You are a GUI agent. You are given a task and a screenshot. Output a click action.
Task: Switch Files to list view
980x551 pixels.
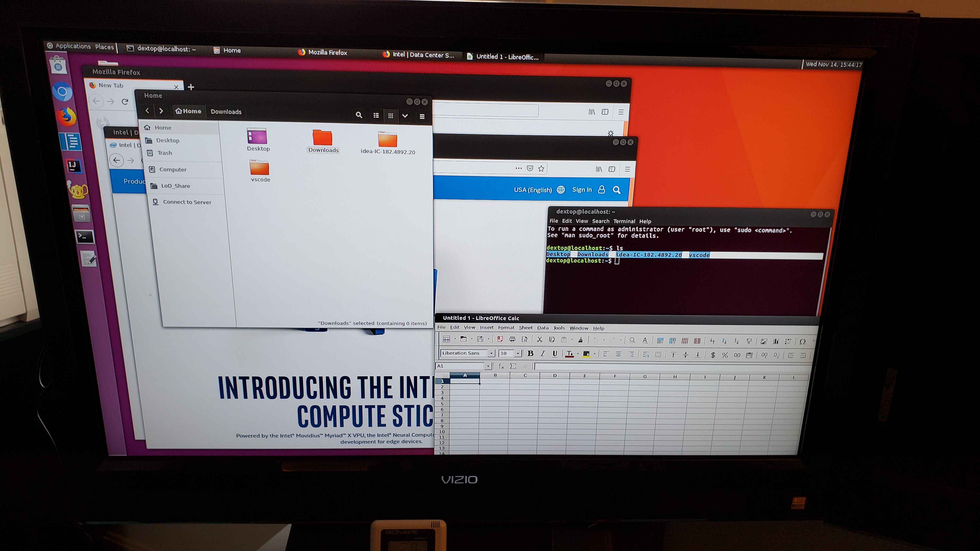click(x=376, y=115)
